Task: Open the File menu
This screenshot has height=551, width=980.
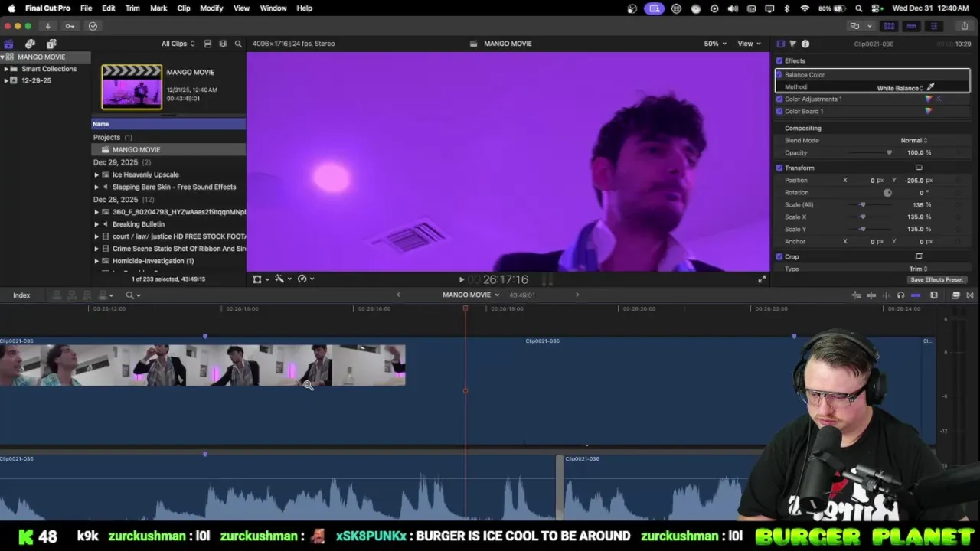Action: tap(86, 8)
